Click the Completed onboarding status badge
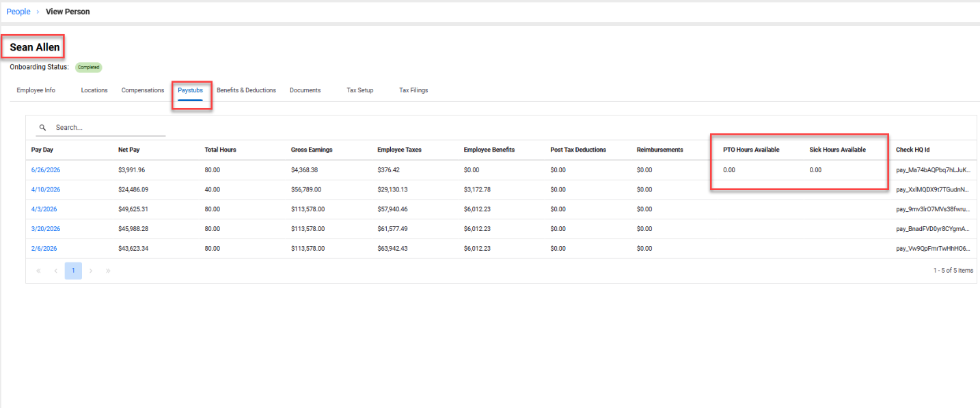The width and height of the screenshot is (980, 408). (x=89, y=67)
